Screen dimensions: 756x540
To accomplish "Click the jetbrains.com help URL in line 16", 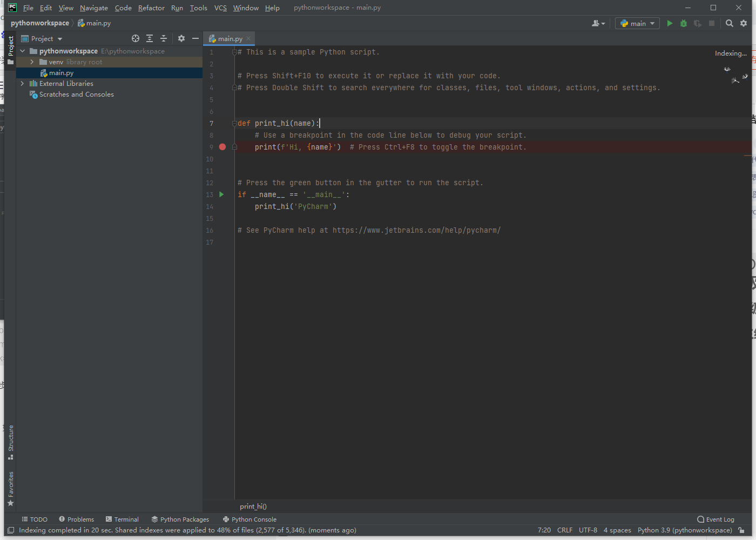I will pyautogui.click(x=416, y=230).
